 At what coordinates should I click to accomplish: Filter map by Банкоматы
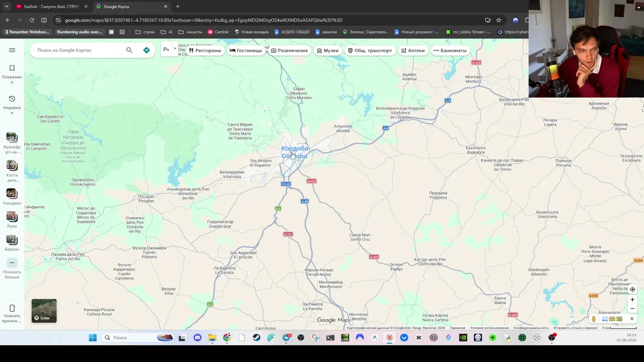(x=450, y=50)
